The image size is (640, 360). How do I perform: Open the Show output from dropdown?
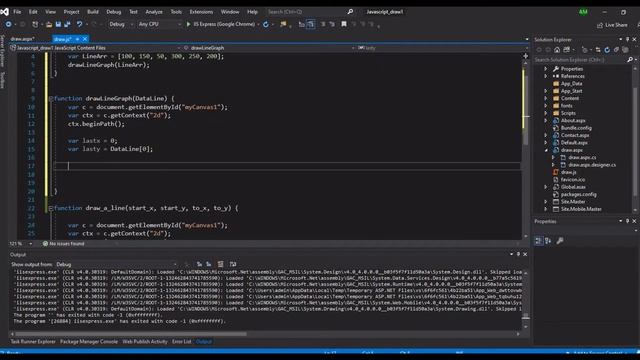(116, 264)
